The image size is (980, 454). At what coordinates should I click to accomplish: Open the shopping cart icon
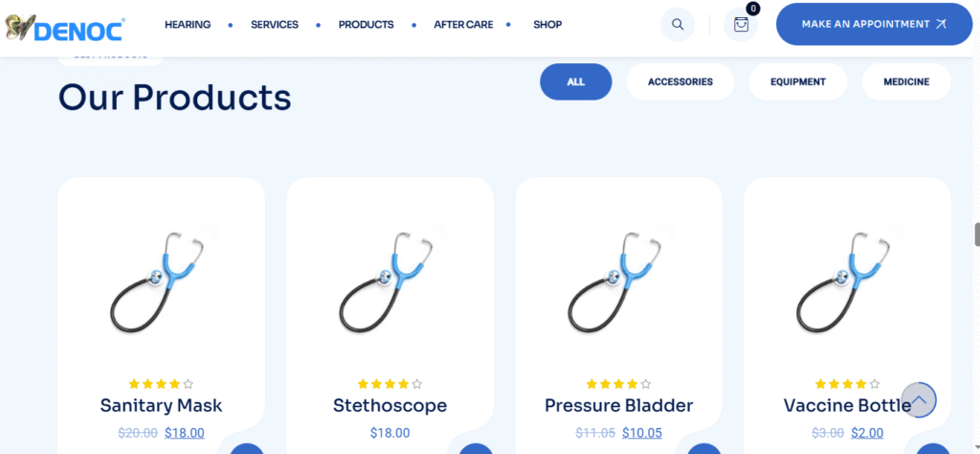(x=741, y=24)
